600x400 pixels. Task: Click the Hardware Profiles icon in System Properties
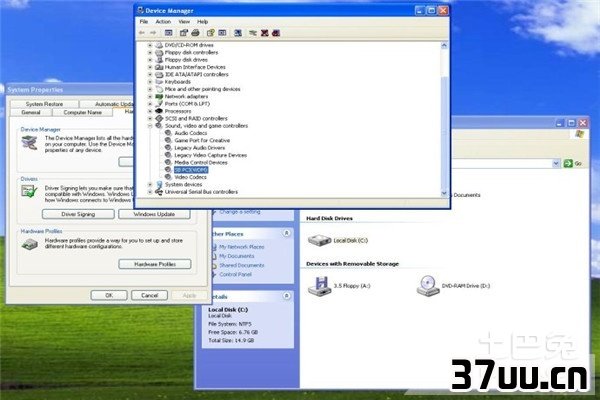(29, 244)
